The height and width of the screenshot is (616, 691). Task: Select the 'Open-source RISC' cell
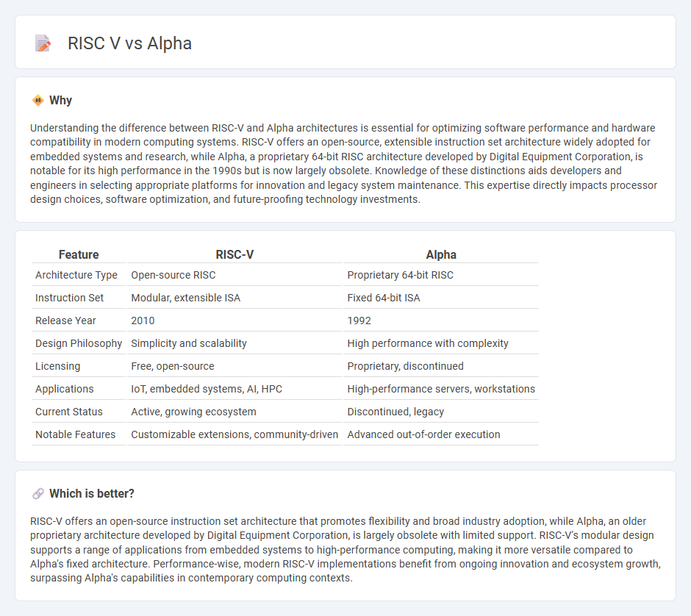pyautogui.click(x=234, y=275)
